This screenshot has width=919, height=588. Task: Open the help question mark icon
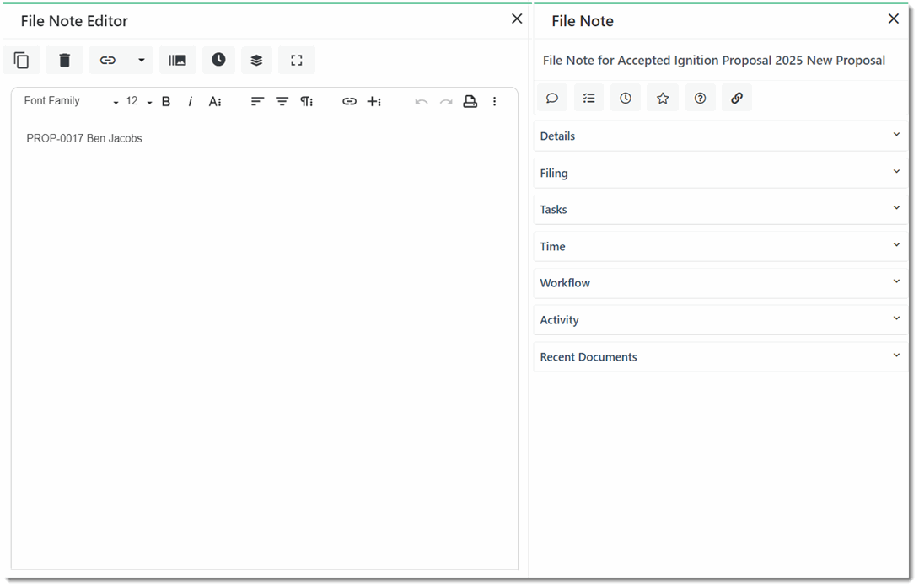(701, 98)
